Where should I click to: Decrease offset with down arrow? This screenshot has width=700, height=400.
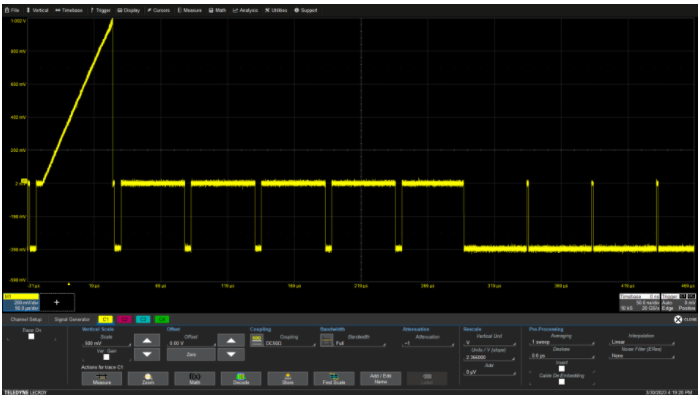tap(231, 354)
